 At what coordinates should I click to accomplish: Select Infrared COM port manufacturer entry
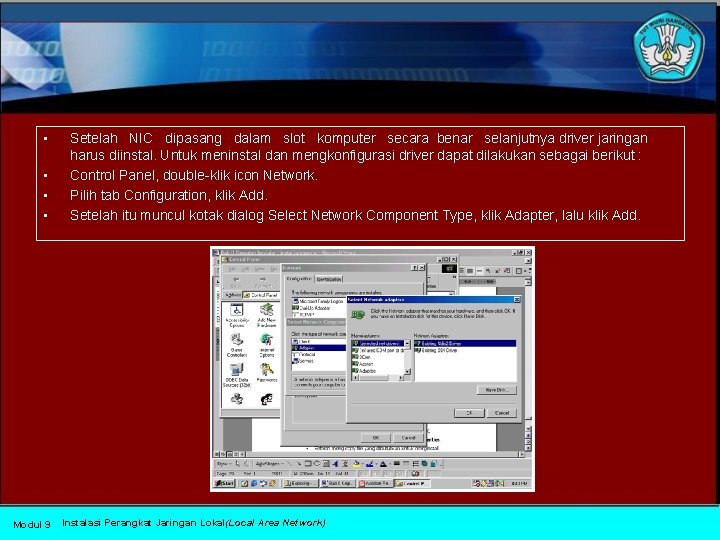coord(378,350)
